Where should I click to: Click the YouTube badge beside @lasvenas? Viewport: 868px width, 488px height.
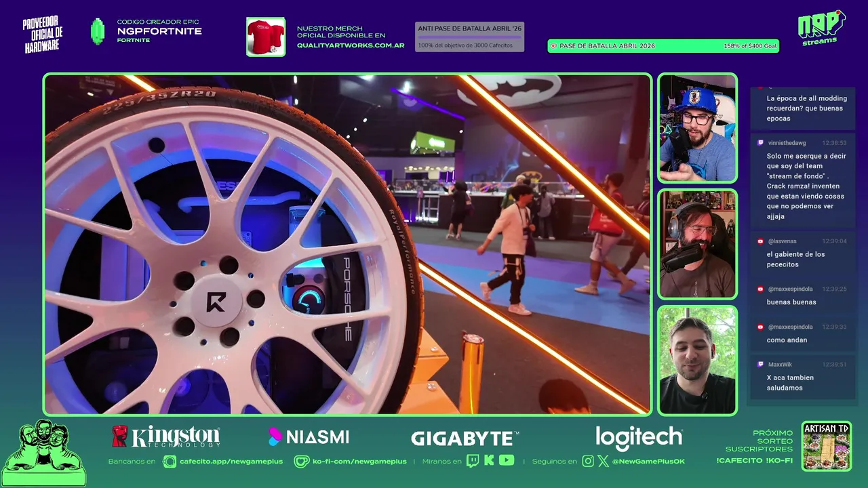760,241
